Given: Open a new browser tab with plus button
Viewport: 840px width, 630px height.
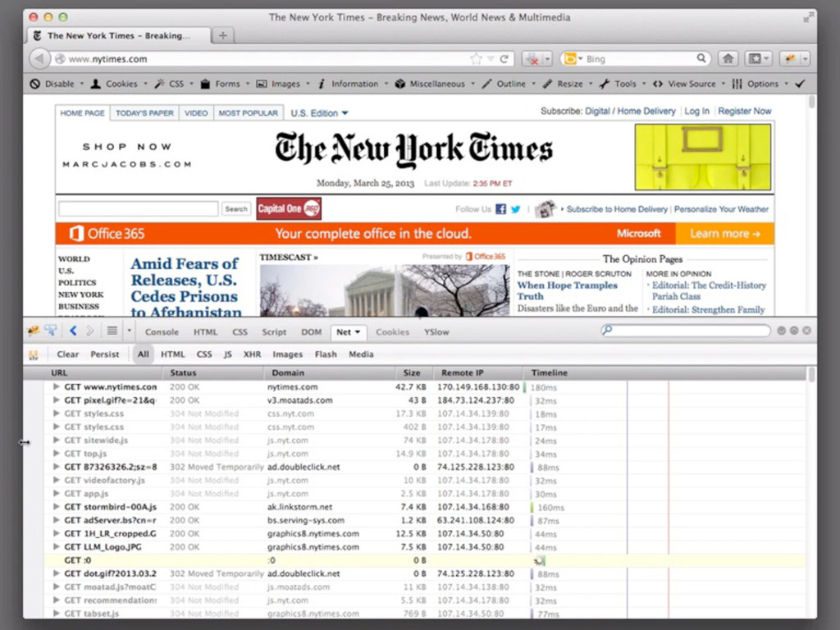Looking at the screenshot, I should [x=223, y=35].
